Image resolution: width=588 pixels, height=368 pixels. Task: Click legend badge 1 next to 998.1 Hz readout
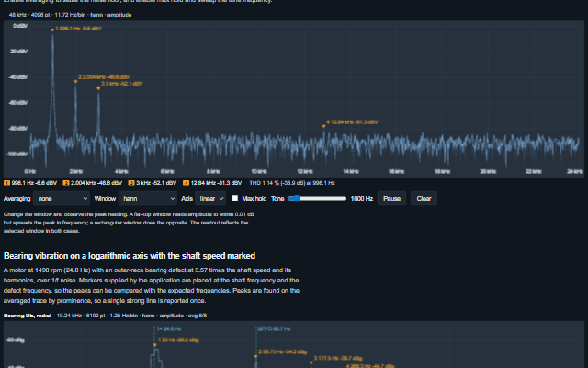(6, 183)
